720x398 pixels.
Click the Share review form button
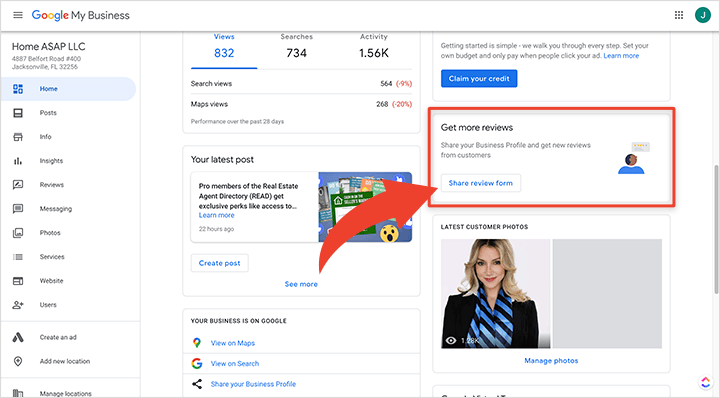pyautogui.click(x=481, y=183)
